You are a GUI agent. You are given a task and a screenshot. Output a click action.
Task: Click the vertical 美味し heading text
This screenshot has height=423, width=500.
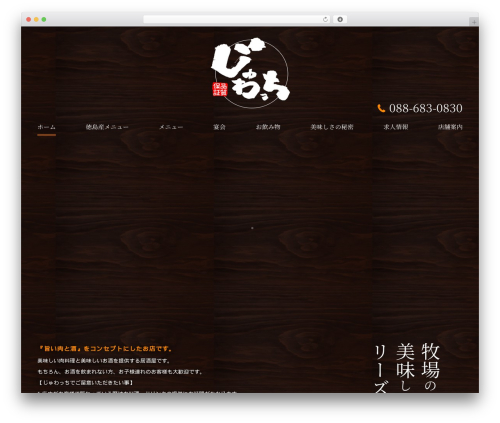405,368
